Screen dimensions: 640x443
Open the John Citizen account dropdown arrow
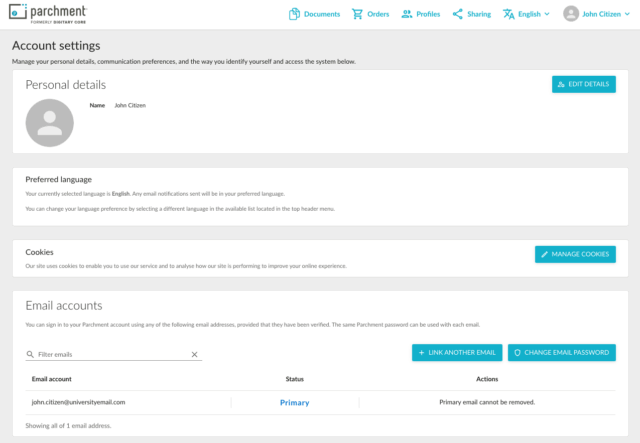tap(630, 14)
